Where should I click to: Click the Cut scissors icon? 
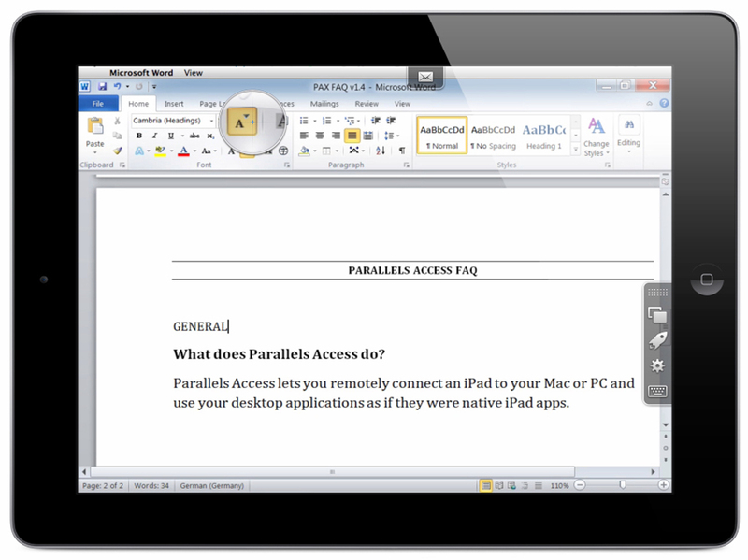(x=118, y=122)
